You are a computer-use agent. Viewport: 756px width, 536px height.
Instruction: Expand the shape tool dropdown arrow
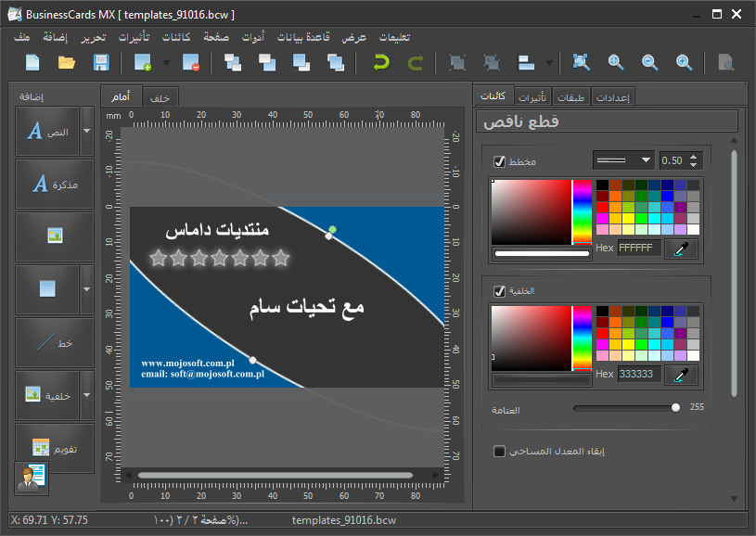tap(87, 289)
